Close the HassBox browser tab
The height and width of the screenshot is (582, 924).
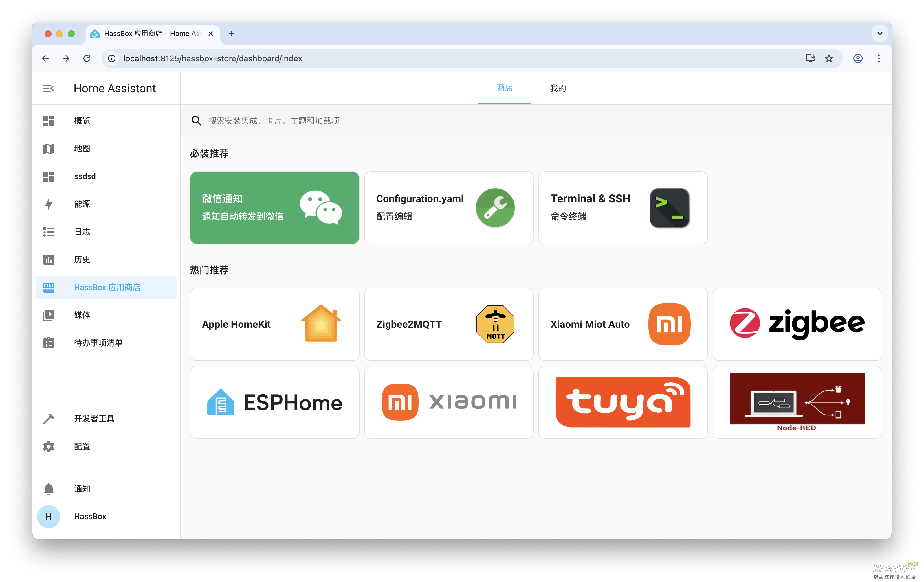click(211, 34)
